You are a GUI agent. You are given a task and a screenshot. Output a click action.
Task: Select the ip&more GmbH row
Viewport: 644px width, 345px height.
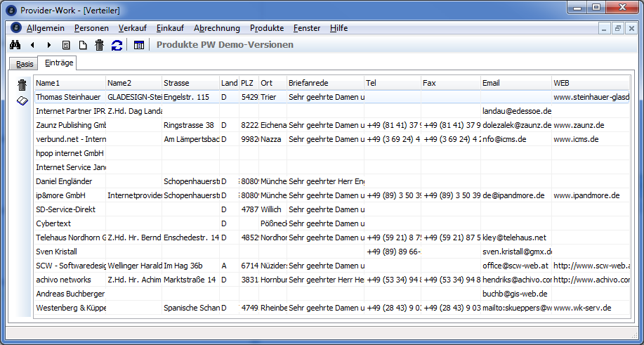(x=332, y=195)
